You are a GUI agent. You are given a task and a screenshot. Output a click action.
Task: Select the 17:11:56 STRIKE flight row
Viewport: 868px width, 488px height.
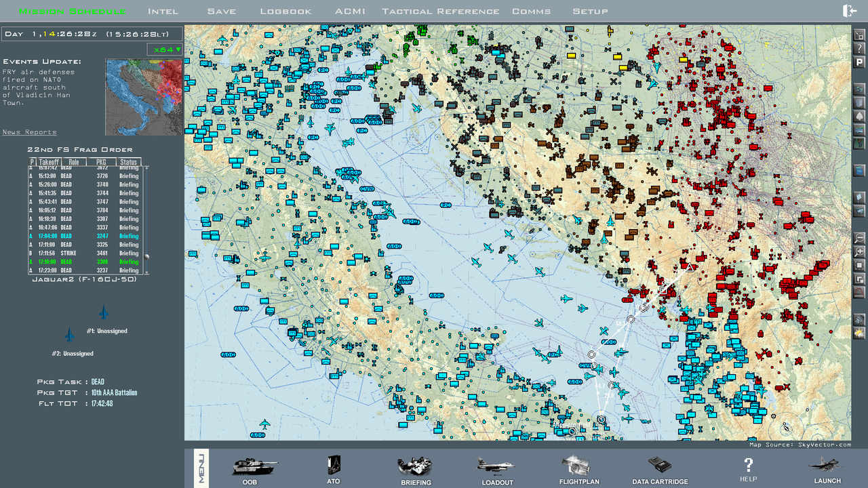[85, 253]
